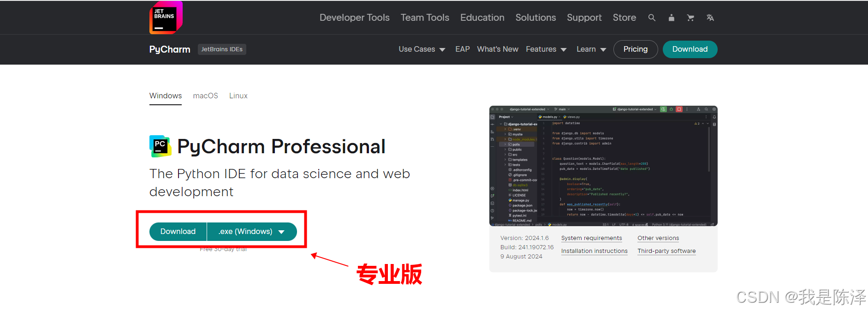Open Team Tools menu
The image size is (868, 312).
[x=425, y=18]
